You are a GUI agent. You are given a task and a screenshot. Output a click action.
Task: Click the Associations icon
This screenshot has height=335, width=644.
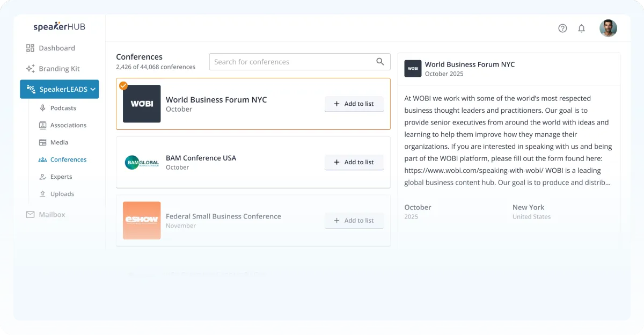click(x=42, y=125)
